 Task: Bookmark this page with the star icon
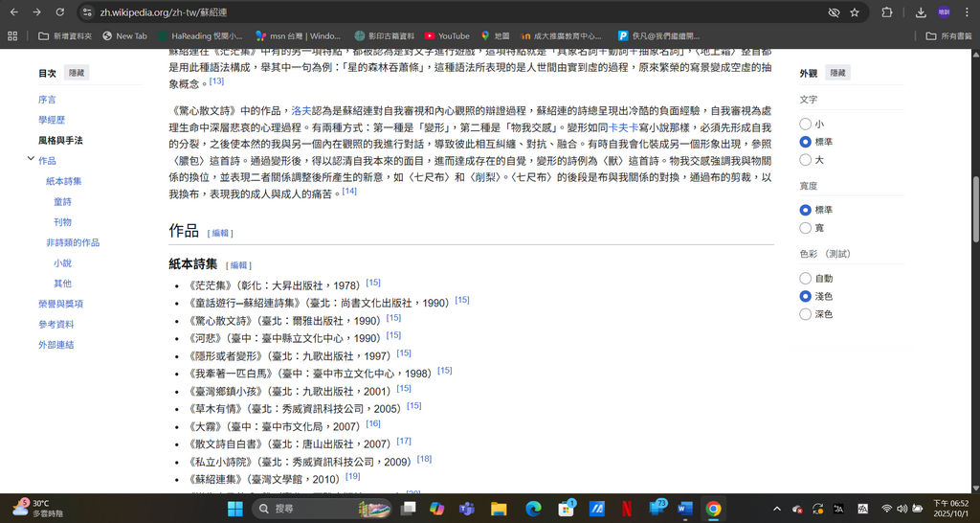click(855, 12)
